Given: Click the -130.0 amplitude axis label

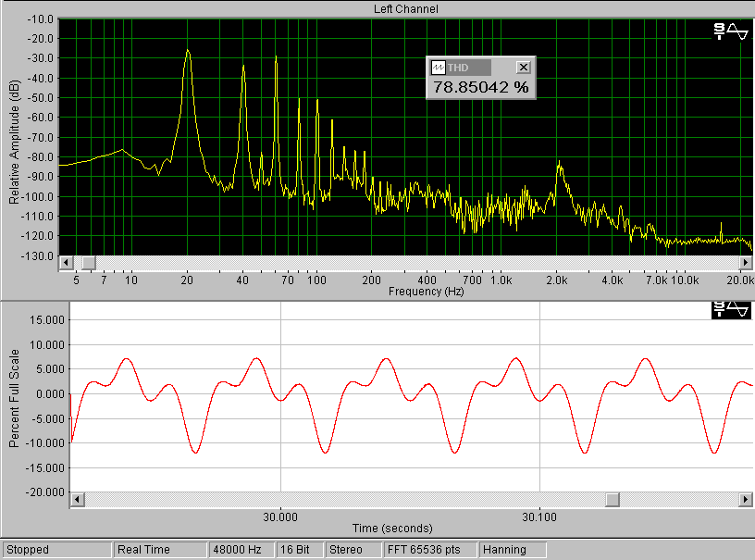Looking at the screenshot, I should pos(37,255).
